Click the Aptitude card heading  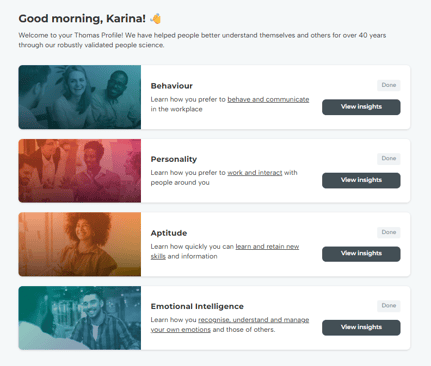click(169, 233)
